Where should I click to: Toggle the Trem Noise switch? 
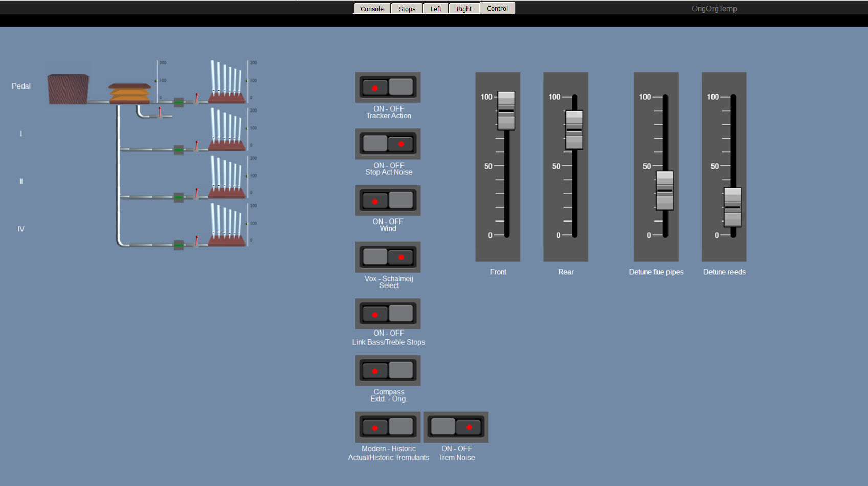pyautogui.click(x=456, y=427)
